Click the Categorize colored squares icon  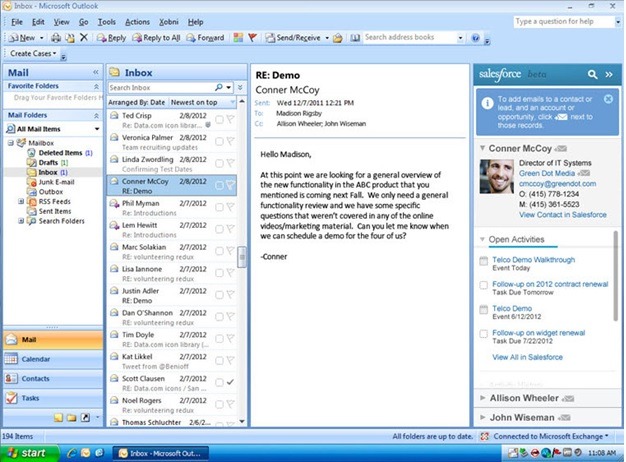238,38
